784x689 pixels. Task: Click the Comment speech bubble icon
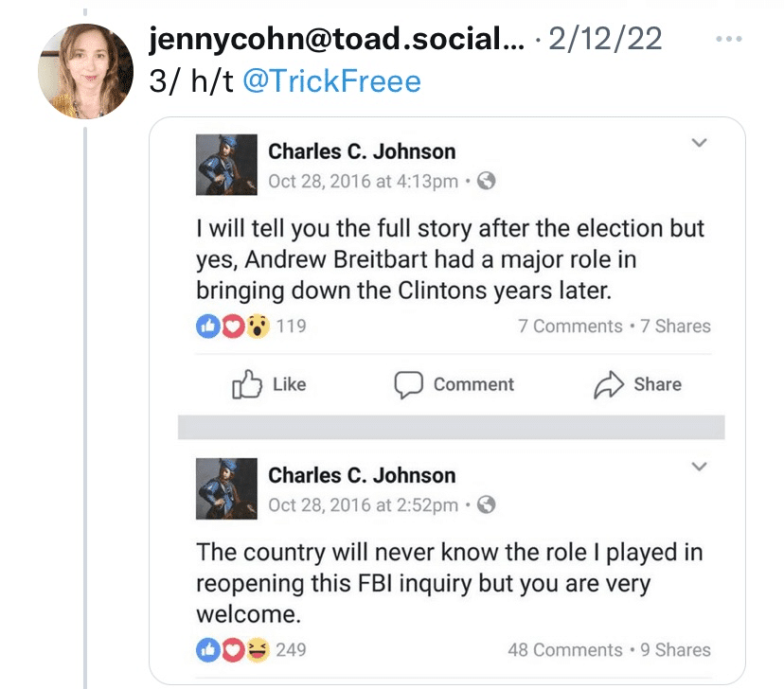(x=408, y=384)
